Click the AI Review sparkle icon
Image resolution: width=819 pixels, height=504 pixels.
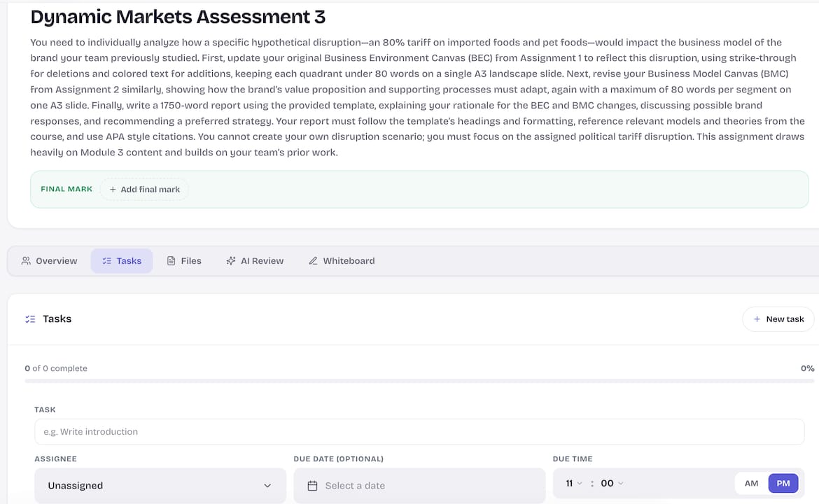point(231,260)
